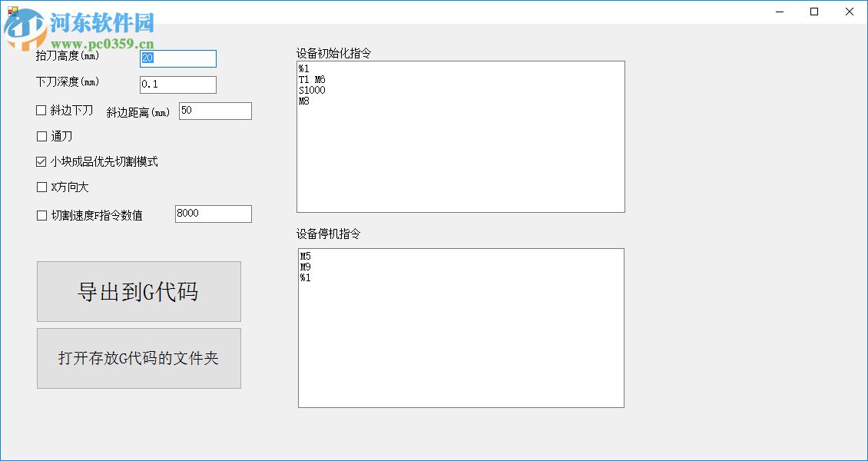Enable the X方向大 option

tap(41, 187)
